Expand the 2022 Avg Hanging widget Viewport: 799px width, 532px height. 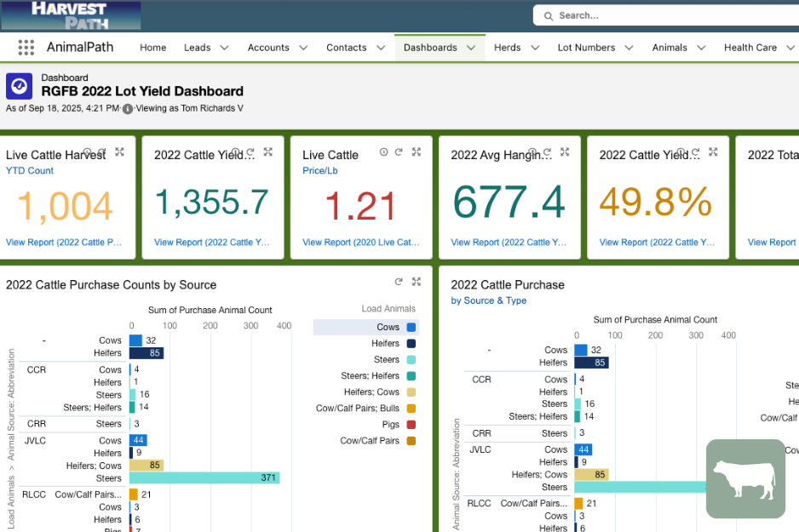pos(565,152)
